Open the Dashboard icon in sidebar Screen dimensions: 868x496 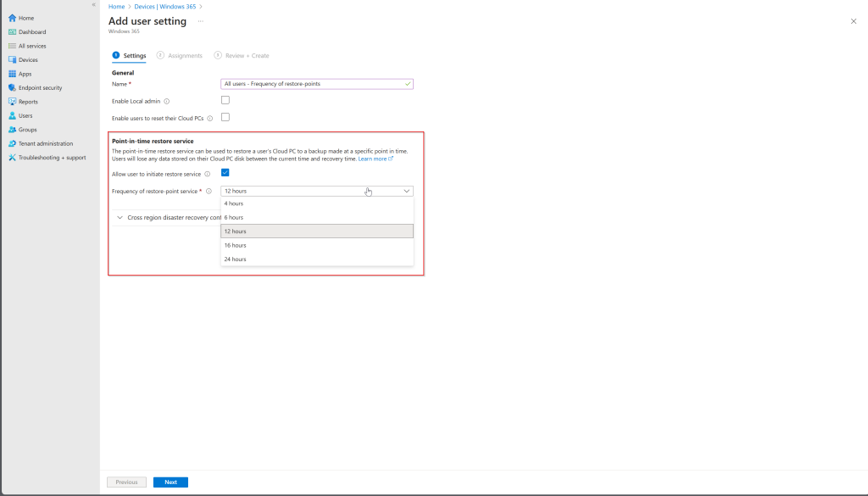pyautogui.click(x=12, y=32)
